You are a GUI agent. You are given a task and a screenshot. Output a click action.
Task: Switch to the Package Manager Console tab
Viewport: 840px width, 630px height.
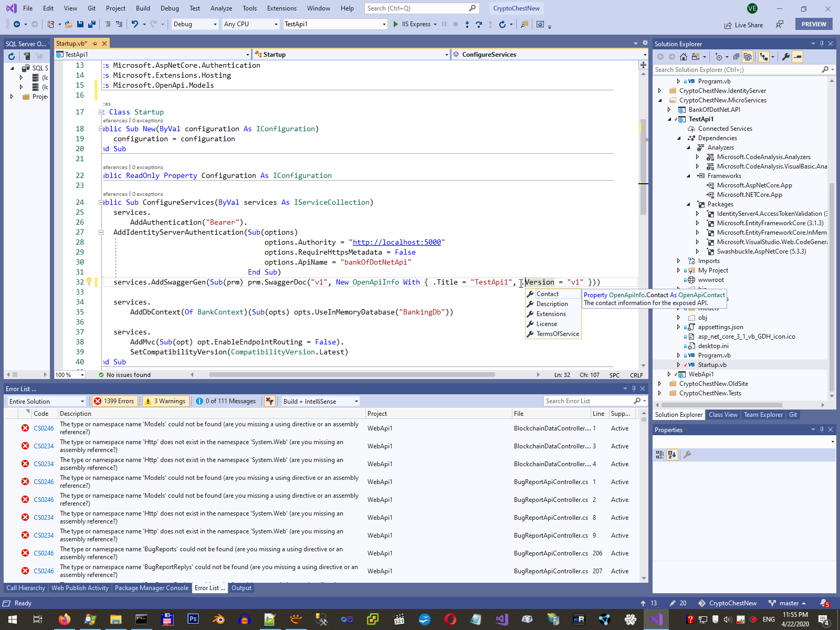click(151, 588)
